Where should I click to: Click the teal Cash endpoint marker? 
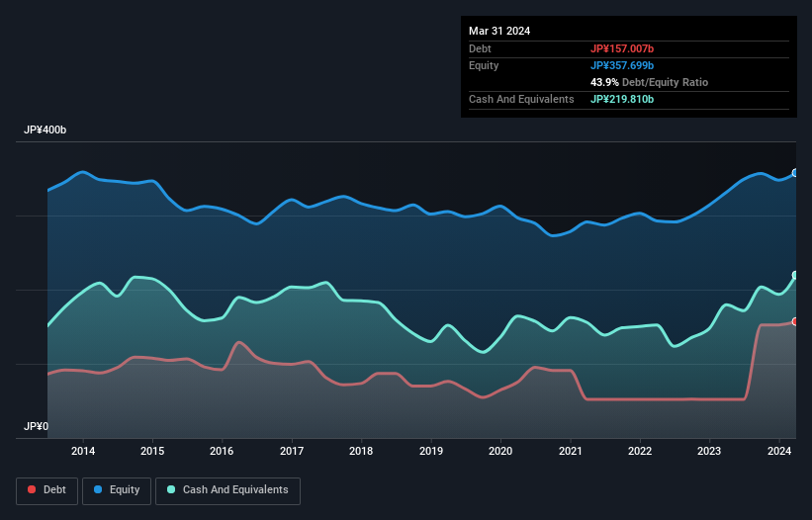794,276
